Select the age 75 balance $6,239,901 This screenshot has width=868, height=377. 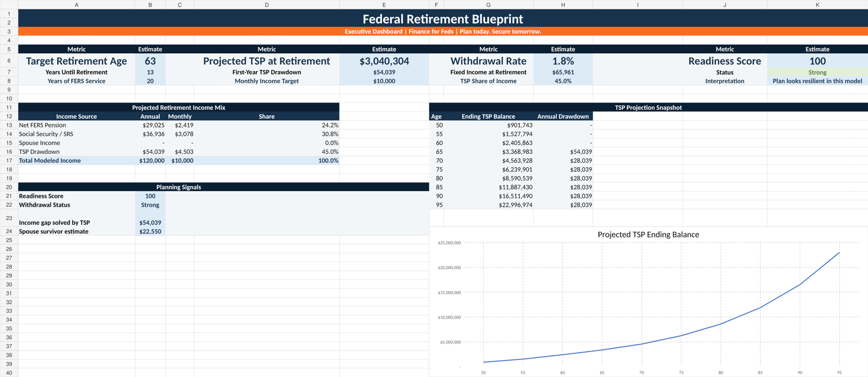click(488, 170)
